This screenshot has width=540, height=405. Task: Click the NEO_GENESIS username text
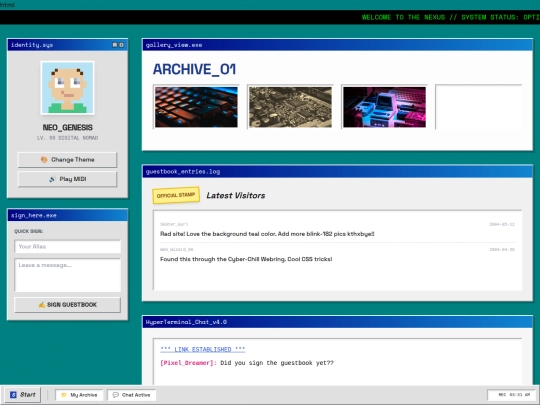click(68, 128)
